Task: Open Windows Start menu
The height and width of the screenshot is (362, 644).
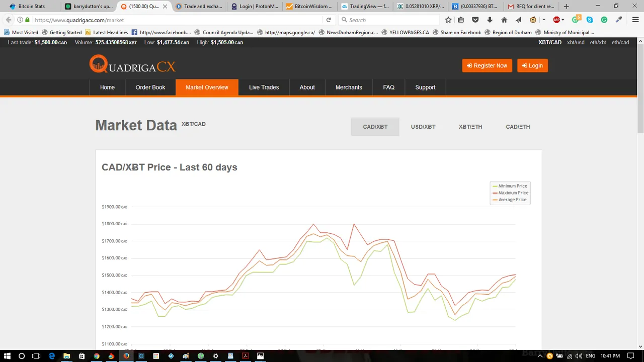Action: tap(7, 356)
